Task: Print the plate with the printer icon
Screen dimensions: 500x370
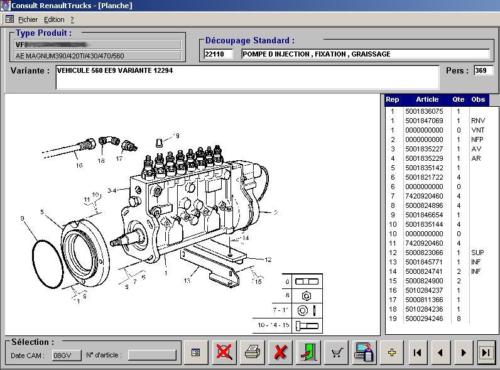Action: (x=252, y=352)
